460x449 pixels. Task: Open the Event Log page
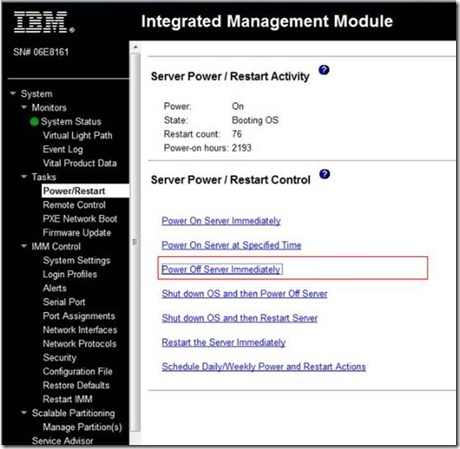pos(63,149)
